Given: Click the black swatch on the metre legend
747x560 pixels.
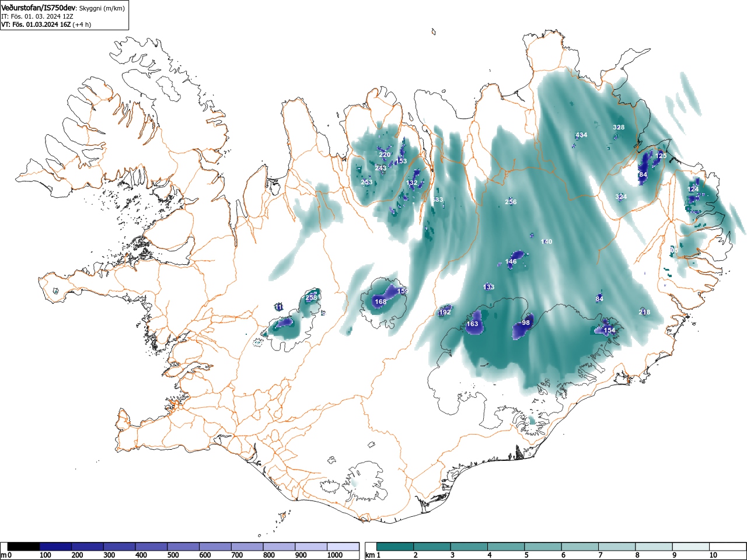Looking at the screenshot, I should (x=24, y=547).
